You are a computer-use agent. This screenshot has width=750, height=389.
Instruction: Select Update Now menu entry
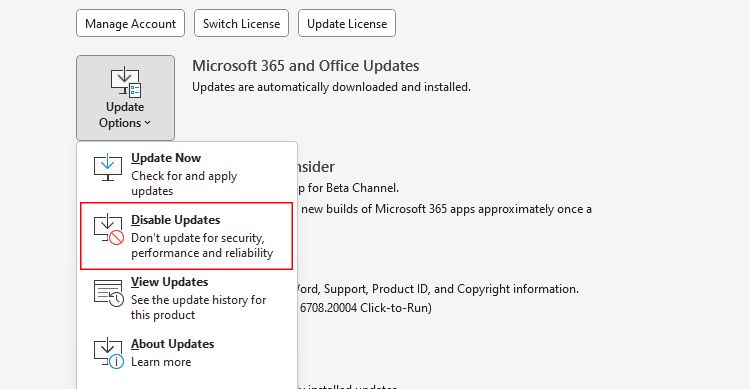click(187, 174)
